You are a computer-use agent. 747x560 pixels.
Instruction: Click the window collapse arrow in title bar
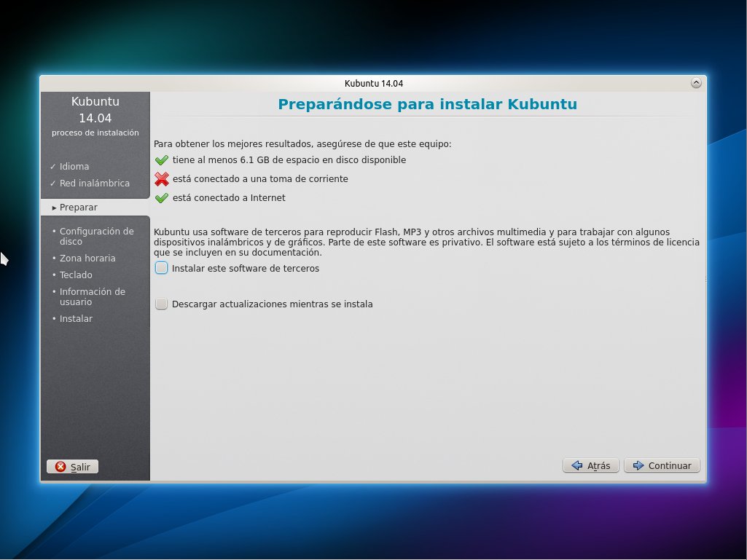(696, 83)
